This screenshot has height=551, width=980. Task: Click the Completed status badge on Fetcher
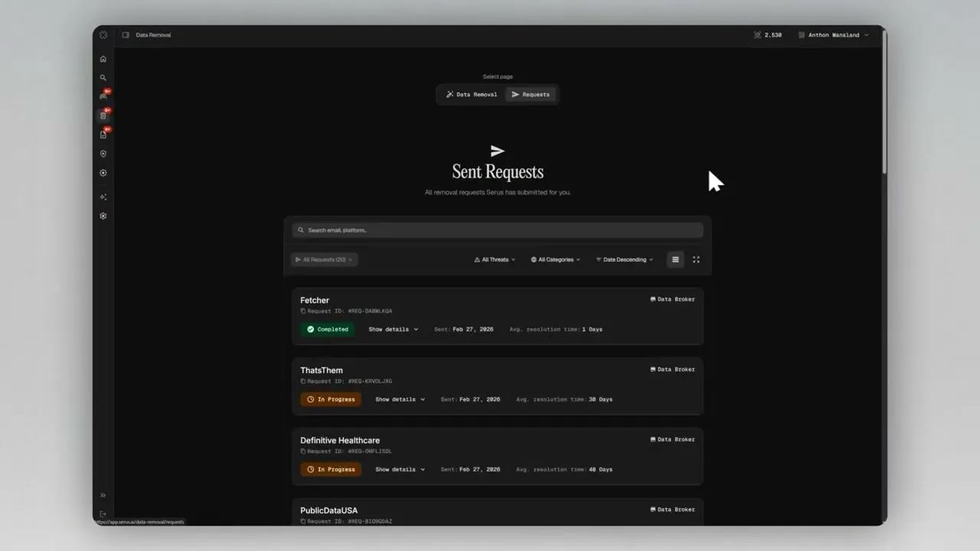327,329
